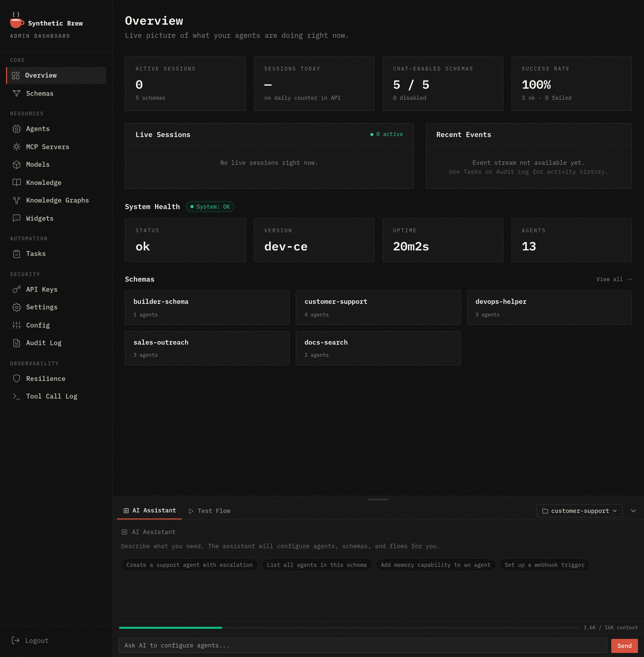Image resolution: width=644 pixels, height=657 pixels.
Task: Click the Tasks clipboard icon
Action: pos(16,254)
